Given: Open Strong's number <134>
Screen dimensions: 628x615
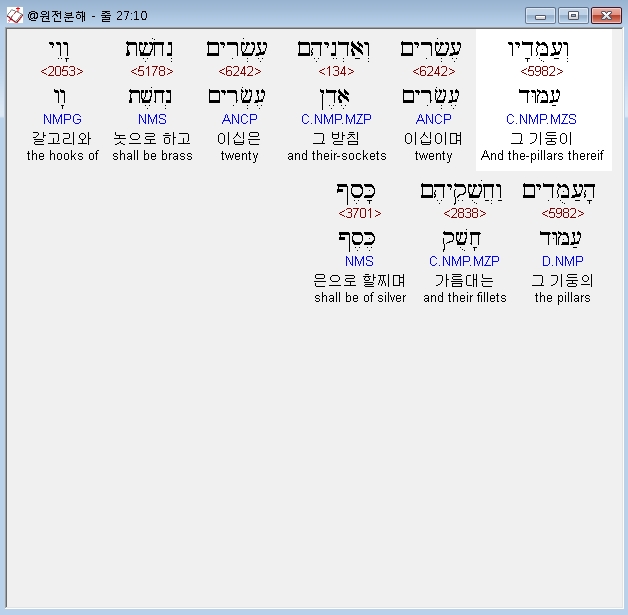Looking at the screenshot, I should tap(336, 71).
